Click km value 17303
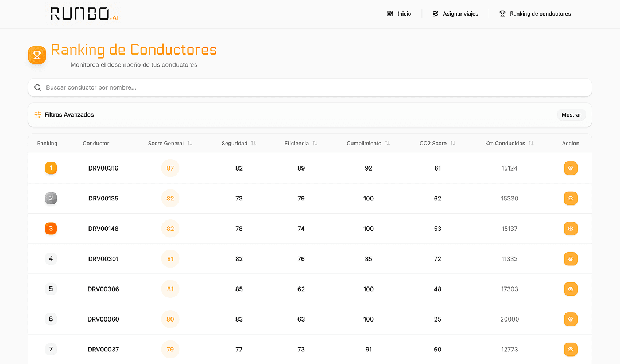 [509, 289]
